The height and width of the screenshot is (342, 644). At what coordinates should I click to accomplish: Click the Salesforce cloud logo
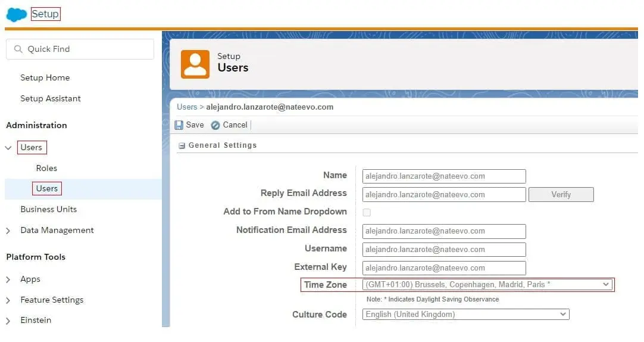17,14
